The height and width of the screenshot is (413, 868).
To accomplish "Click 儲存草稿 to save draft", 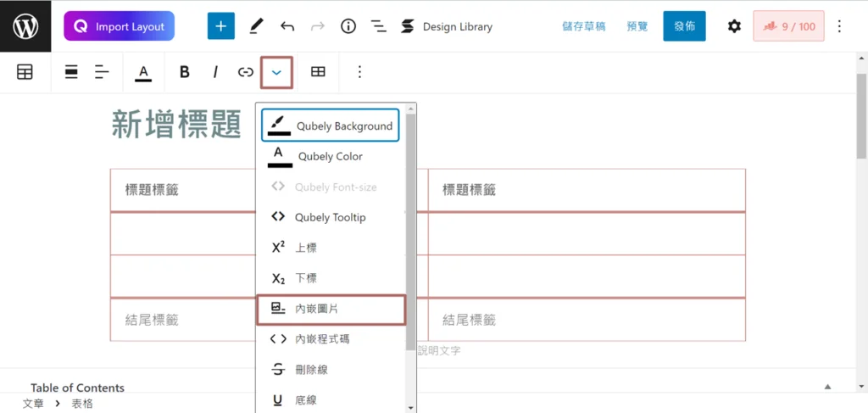I will tap(584, 26).
